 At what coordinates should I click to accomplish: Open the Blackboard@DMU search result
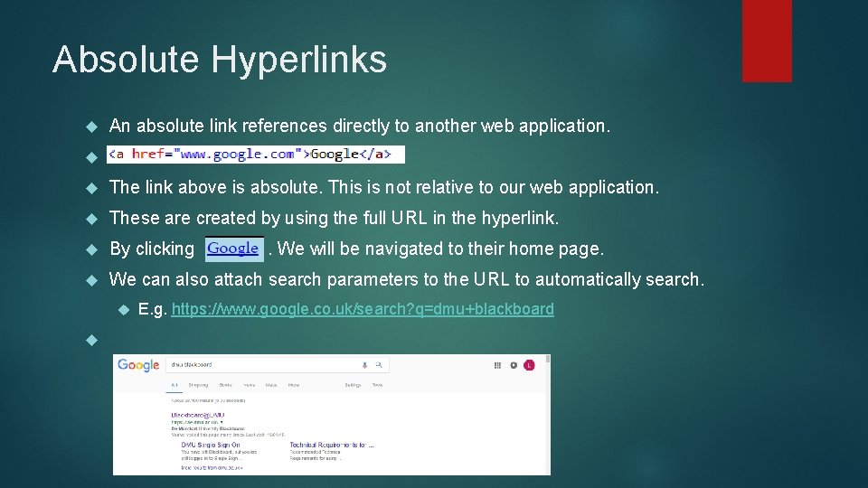[x=198, y=415]
